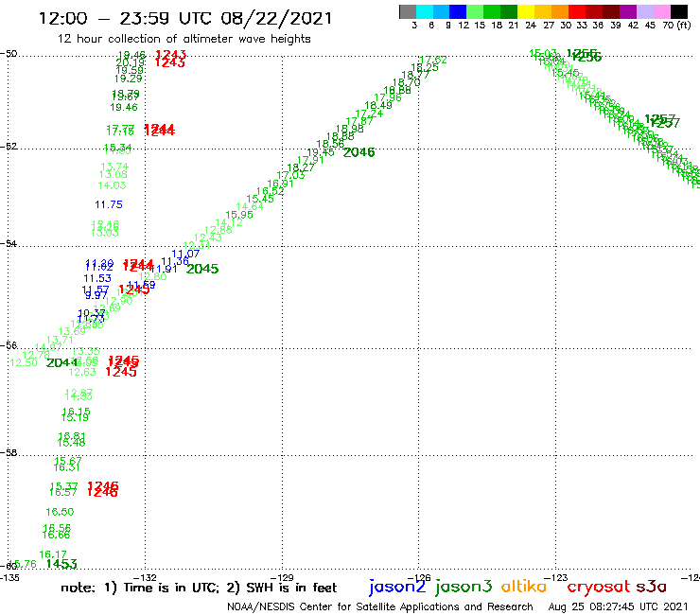Click the wave height value '12.63'
The height and width of the screenshot is (615, 700).
[82, 372]
